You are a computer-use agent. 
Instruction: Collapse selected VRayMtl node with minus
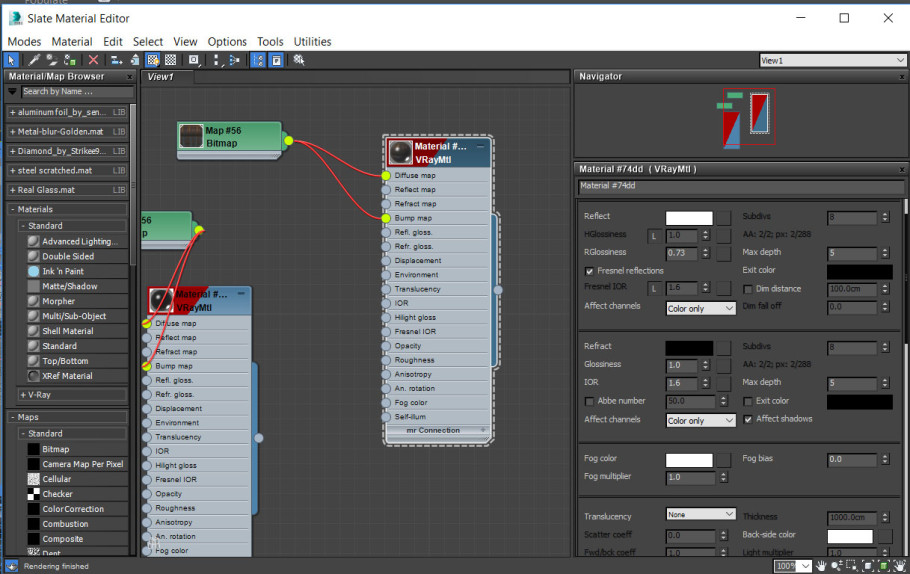point(481,146)
